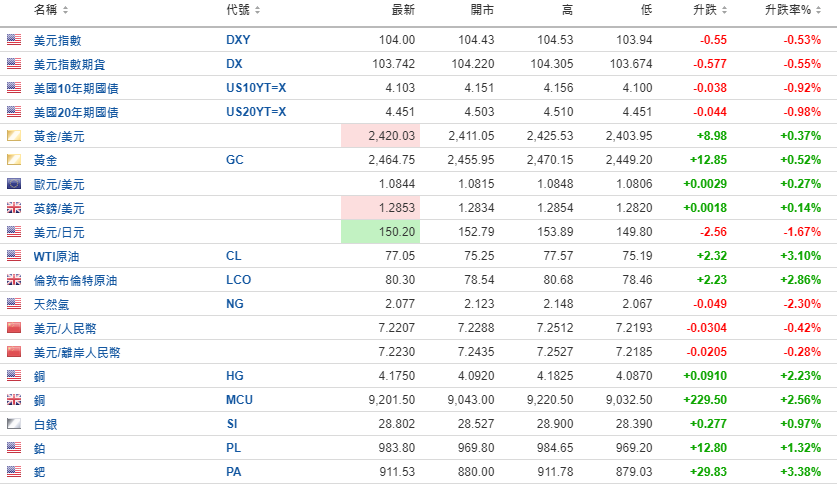The width and height of the screenshot is (837, 486).
Task: Click the UK flag beside 英鎊/美元
Action: (14, 208)
